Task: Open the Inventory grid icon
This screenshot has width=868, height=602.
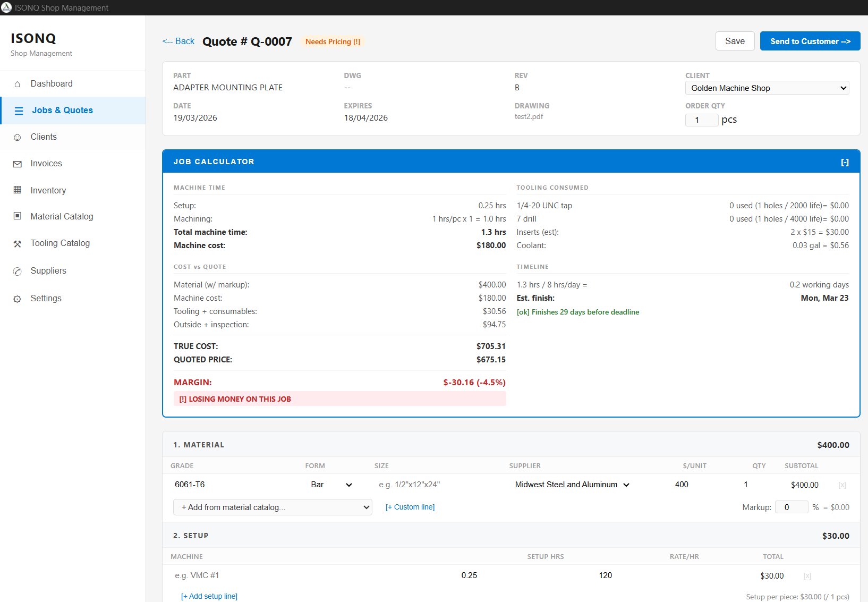Action: [x=17, y=190]
